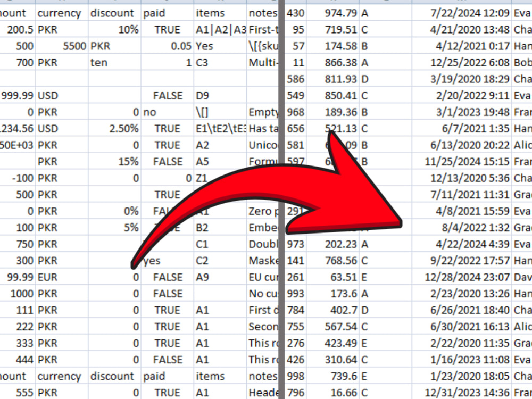Click the amount cell 750
532x399 pixels.
point(18,244)
